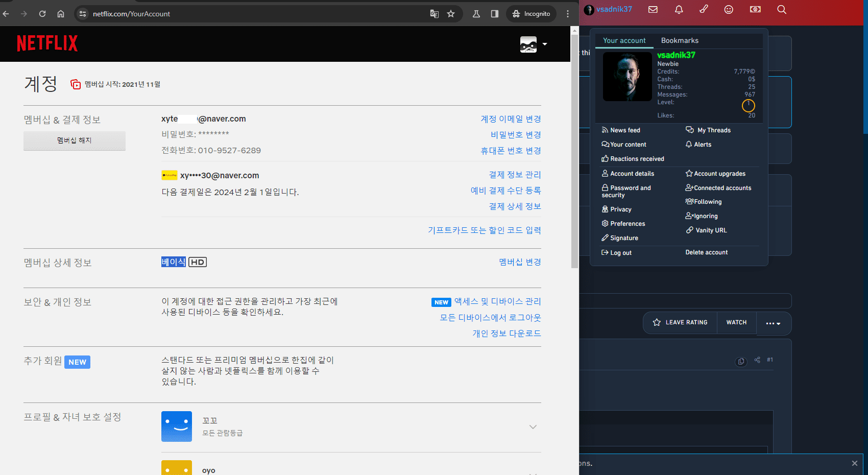
Task: Open forum search magnifier
Action: (x=782, y=9)
